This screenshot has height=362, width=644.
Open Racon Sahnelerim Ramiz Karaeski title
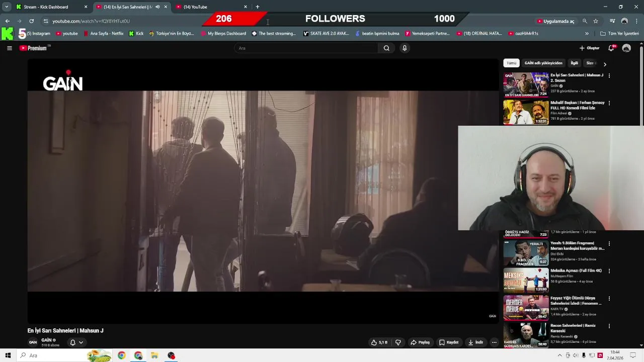573,328
